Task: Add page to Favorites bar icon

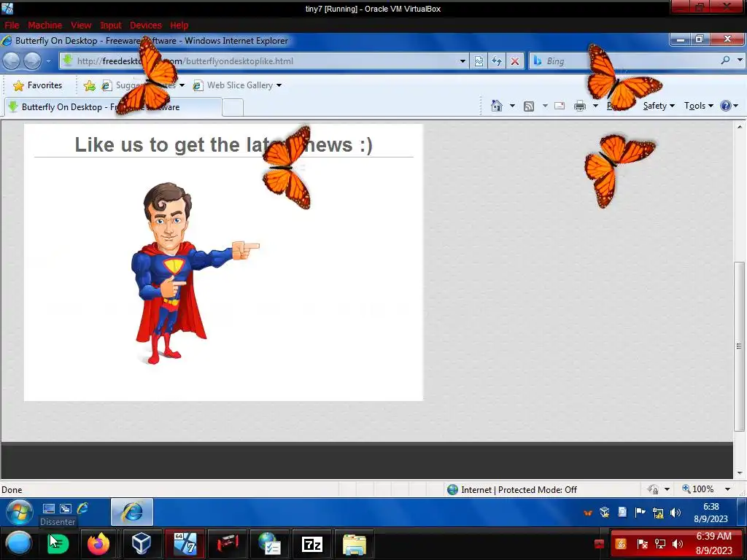Action: [89, 85]
